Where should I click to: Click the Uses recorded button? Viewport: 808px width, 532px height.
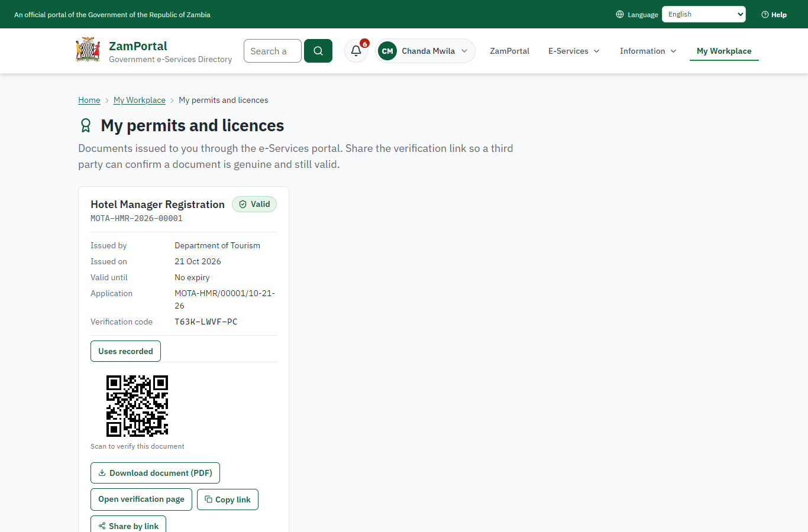(125, 351)
